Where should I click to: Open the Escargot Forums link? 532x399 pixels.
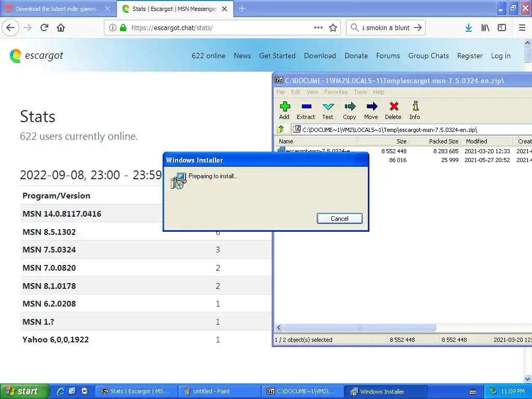388,56
